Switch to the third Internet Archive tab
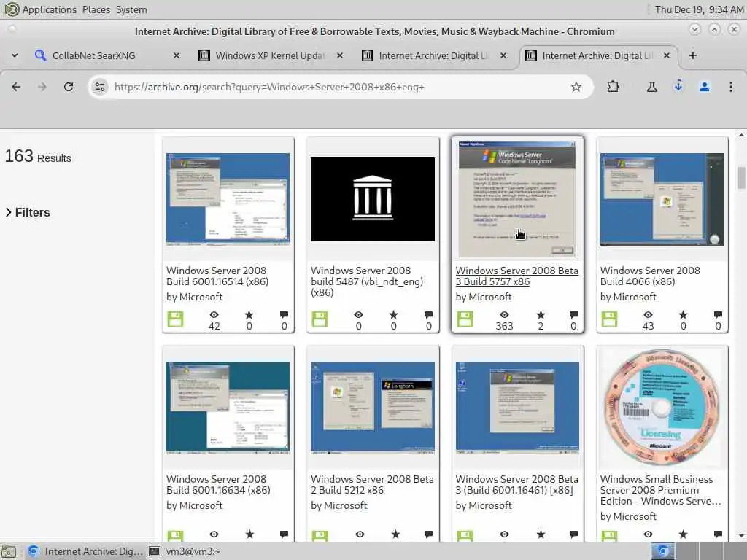Image resolution: width=747 pixels, height=560 pixels. pyautogui.click(x=434, y=55)
